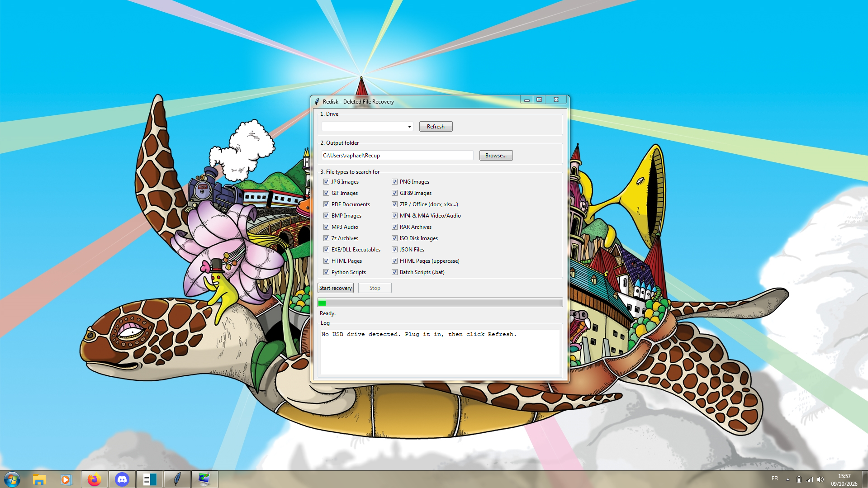Toggle the PDF Documents checkbox
Image resolution: width=868 pixels, height=488 pixels.
tap(326, 204)
